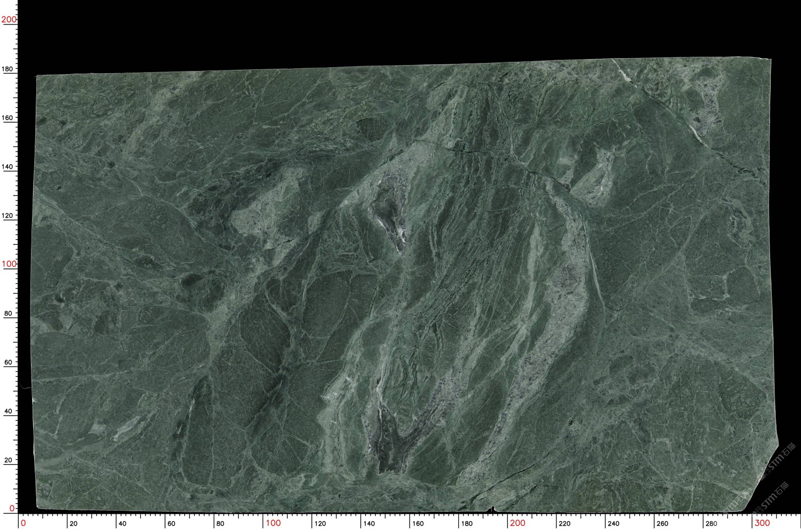This screenshot has width=801, height=532.
Task: Click the small notch on slab's bottom edge
Action: pyautogui.click(x=492, y=508)
